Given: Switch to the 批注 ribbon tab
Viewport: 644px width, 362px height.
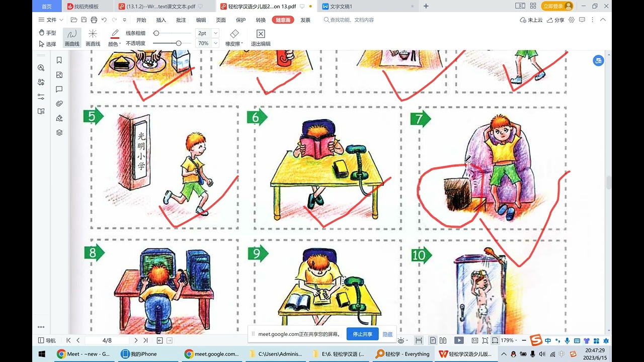Looking at the screenshot, I should pyautogui.click(x=181, y=20).
